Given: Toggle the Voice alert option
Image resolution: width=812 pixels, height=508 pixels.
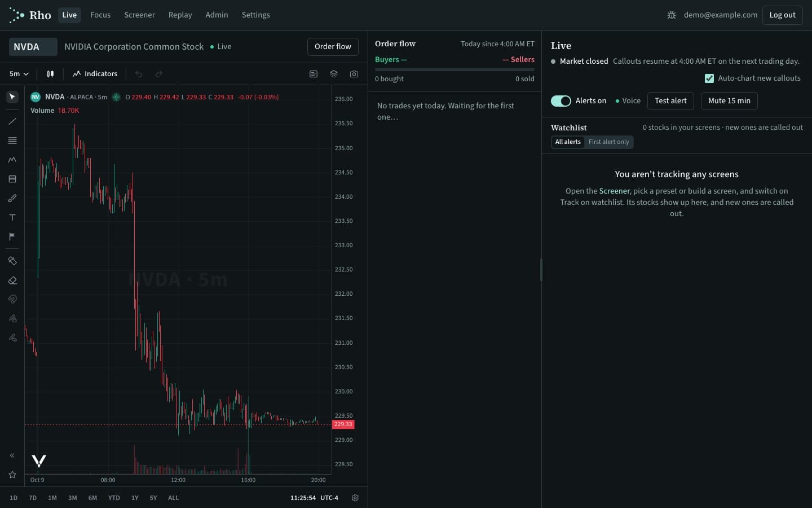Looking at the screenshot, I should (x=628, y=101).
